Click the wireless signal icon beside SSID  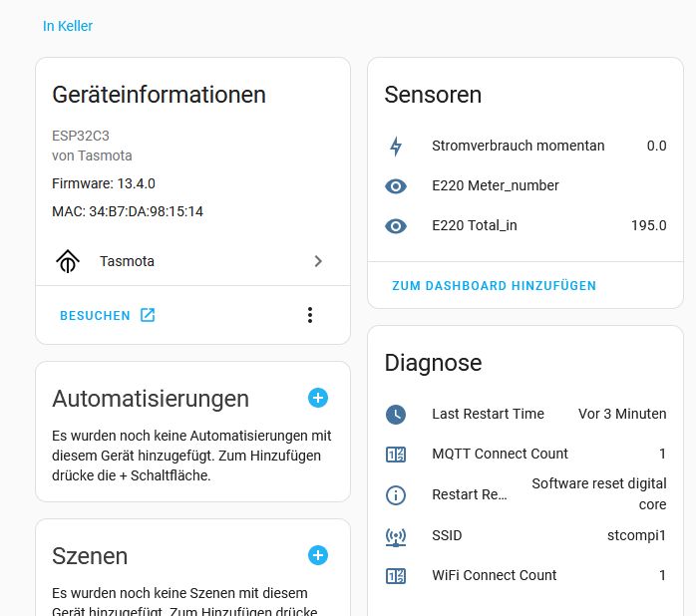click(x=396, y=536)
